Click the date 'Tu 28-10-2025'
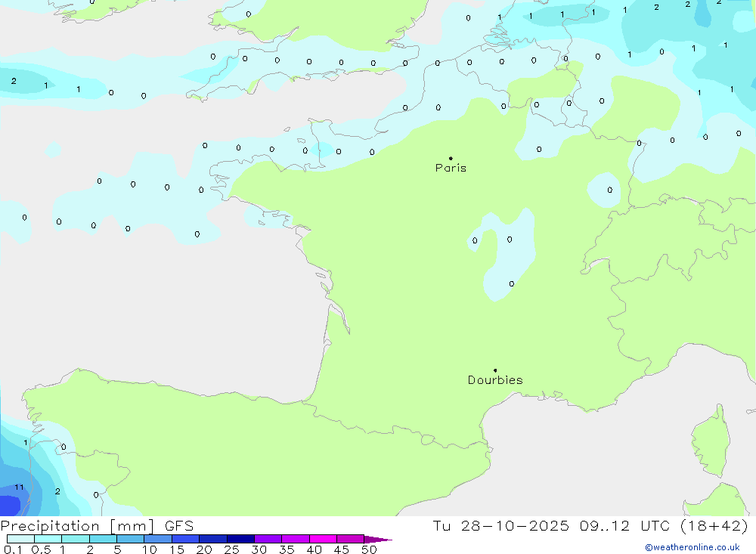756x554 pixels. pyautogui.click(x=500, y=526)
